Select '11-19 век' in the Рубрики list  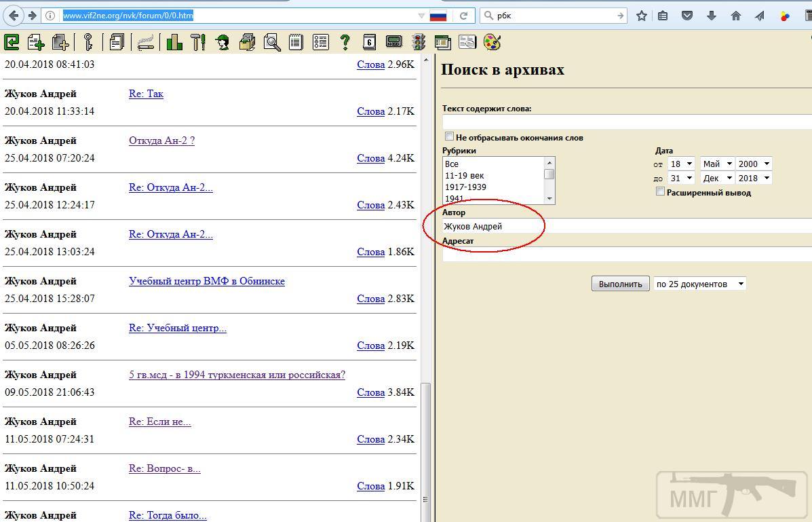coord(464,175)
